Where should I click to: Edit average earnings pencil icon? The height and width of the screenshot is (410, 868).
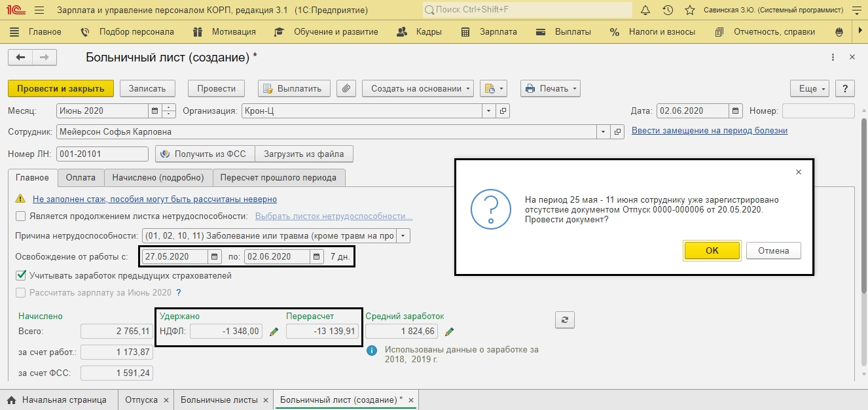pos(449,332)
